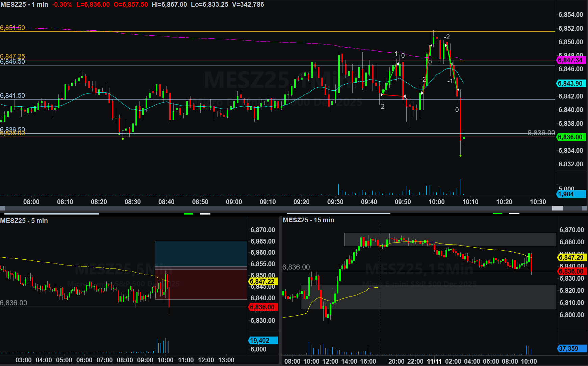Click the cyan 6,843.90 moving average tag

click(570, 83)
